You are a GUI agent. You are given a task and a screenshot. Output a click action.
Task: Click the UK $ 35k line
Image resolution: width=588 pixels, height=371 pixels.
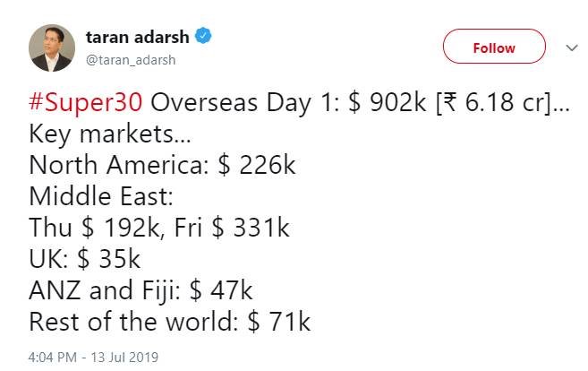point(84,259)
